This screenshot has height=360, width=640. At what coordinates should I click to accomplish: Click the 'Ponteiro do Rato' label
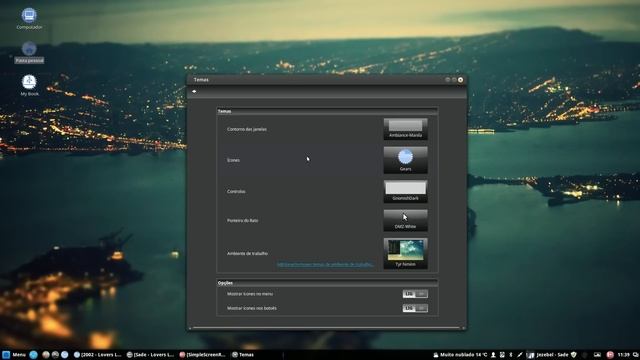pyautogui.click(x=242, y=220)
